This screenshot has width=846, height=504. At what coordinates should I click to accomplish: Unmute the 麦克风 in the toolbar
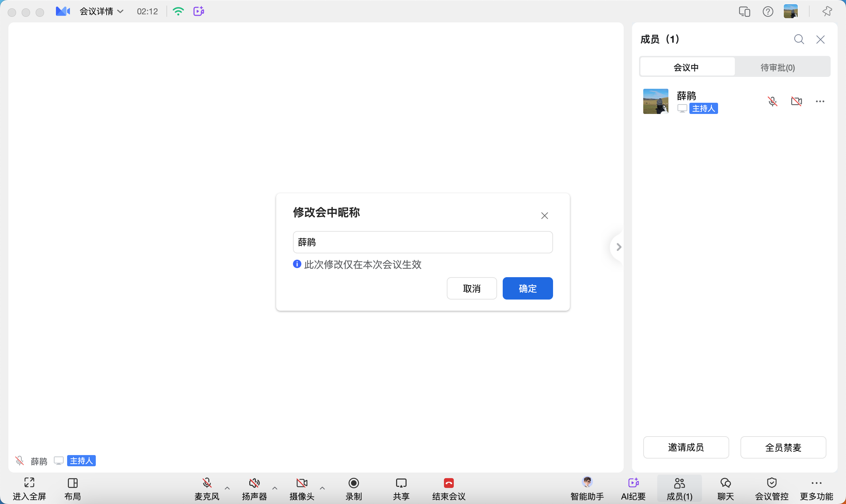[x=207, y=489]
